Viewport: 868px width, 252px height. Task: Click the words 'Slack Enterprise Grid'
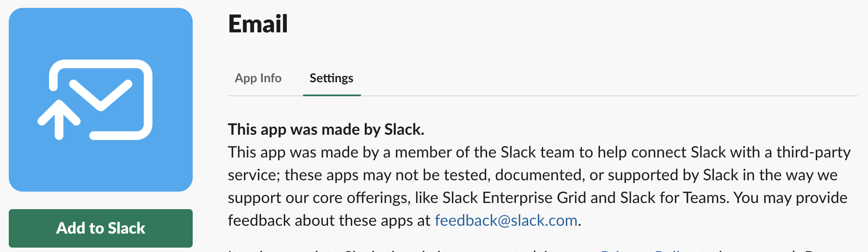tap(514, 198)
